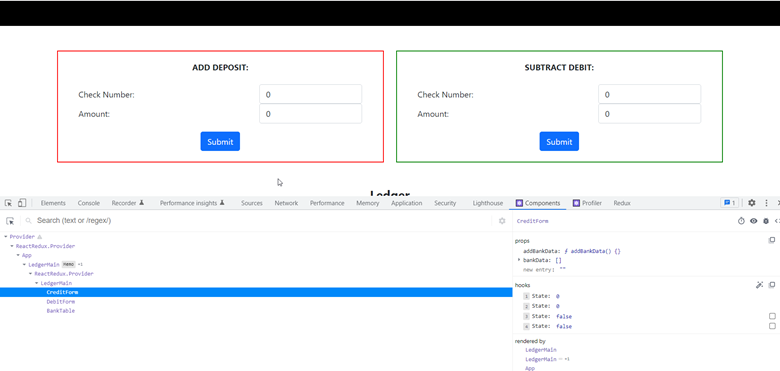
Task: Toggle checkbox for hook 3 State false
Action: coord(772,316)
